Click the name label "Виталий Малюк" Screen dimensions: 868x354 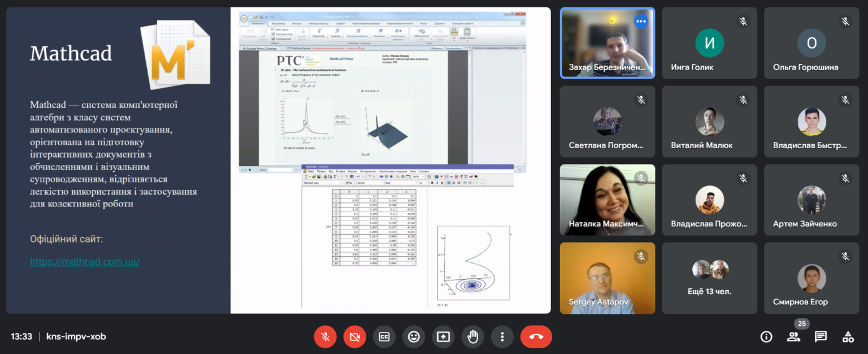702,145
